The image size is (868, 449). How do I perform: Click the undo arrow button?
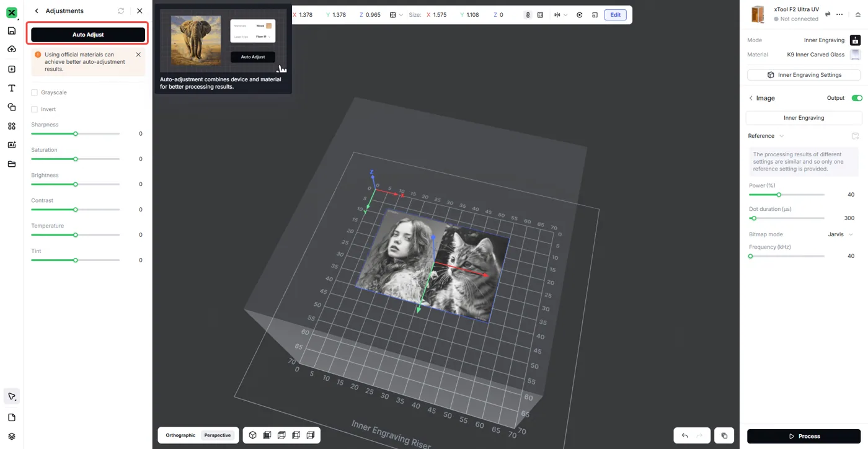(684, 435)
